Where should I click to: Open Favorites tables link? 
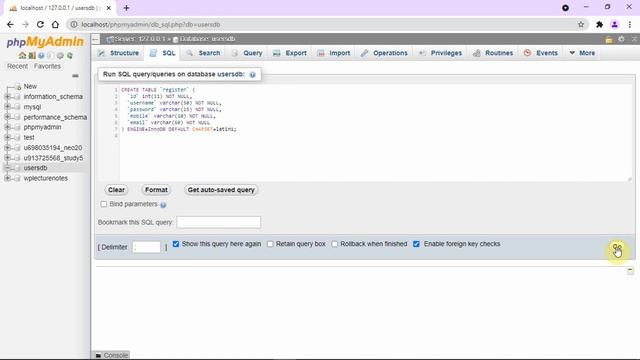(47, 66)
